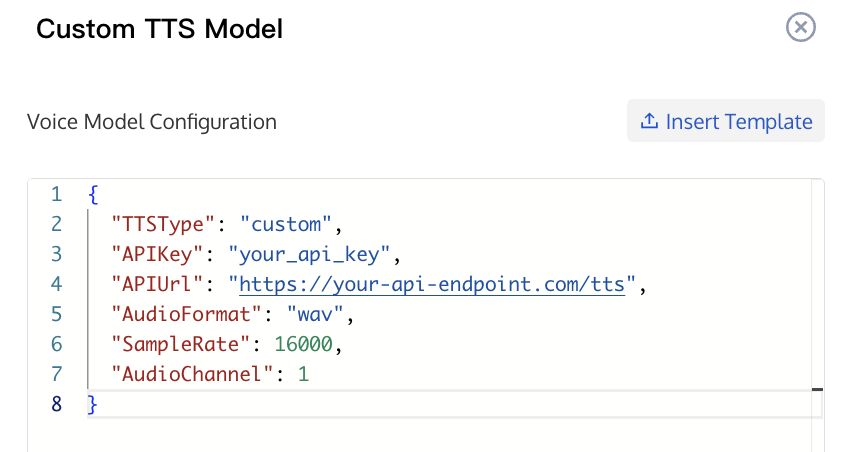Click line number 8 in gutter
Screen dimensions: 844x452
57,404
